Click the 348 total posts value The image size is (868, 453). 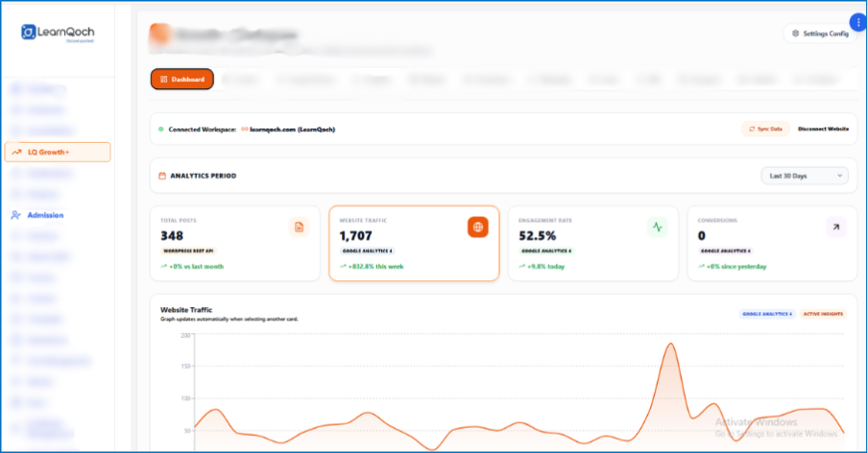click(172, 236)
